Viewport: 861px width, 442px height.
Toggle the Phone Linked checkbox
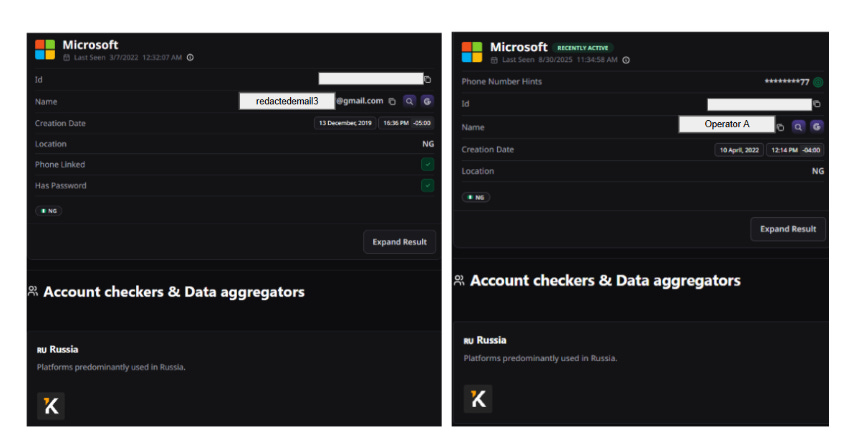point(427,164)
